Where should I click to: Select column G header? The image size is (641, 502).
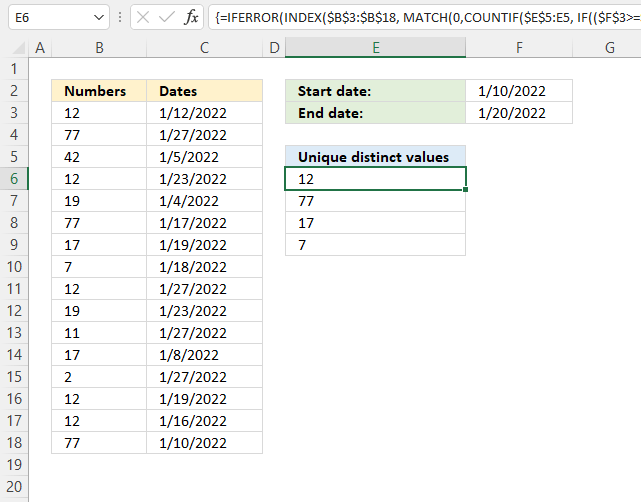pos(609,48)
